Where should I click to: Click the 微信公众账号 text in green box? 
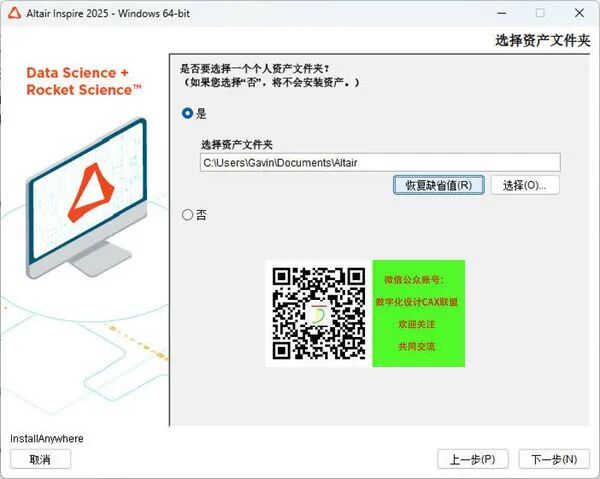[x=414, y=280]
